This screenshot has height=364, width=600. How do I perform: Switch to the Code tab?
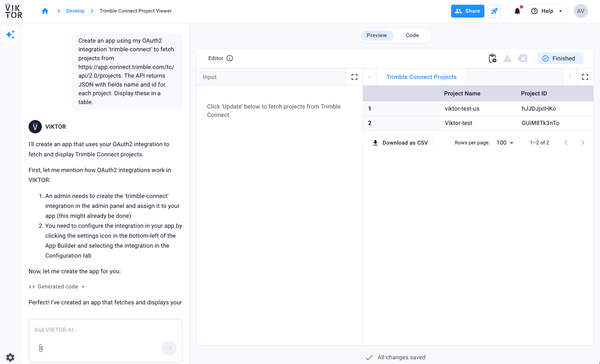tap(412, 35)
